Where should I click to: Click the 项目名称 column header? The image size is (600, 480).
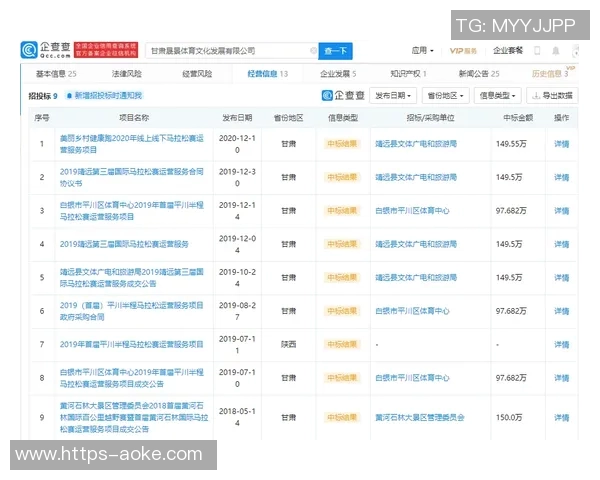tap(134, 118)
